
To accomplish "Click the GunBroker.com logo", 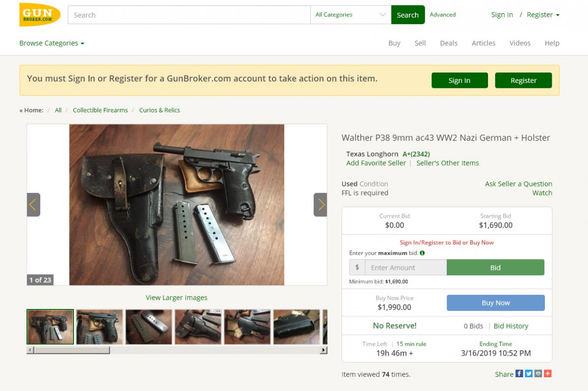I will tap(40, 14).
